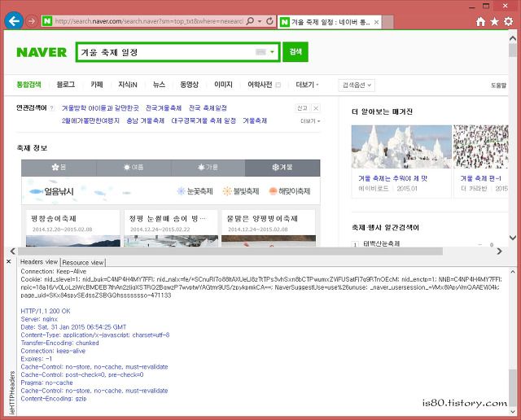The height and width of the screenshot is (420, 521).
Task: Click the headers panel scrollbar thumb
Action: [513, 387]
